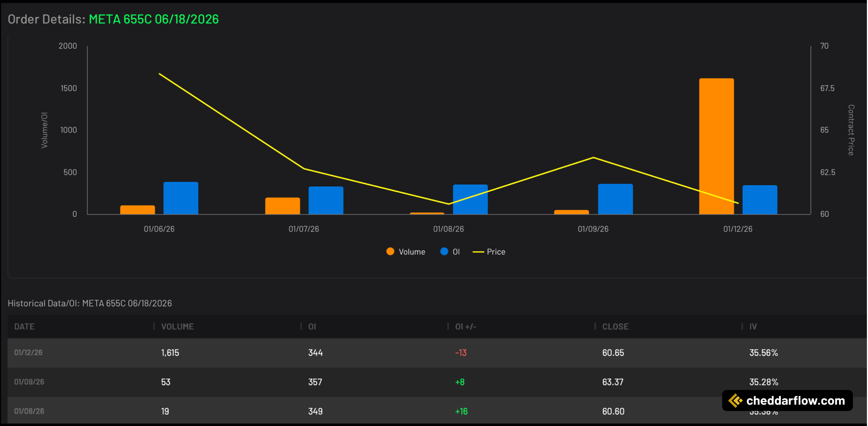Viewport: 868px width, 426px height.
Task: Click the volume value 19 in the table
Action: [165, 411]
